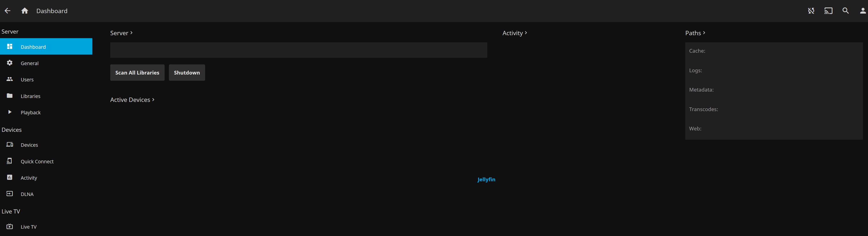Select the Dashboard grid icon in sidebar
Screen dimensions: 868x236
click(x=9, y=46)
